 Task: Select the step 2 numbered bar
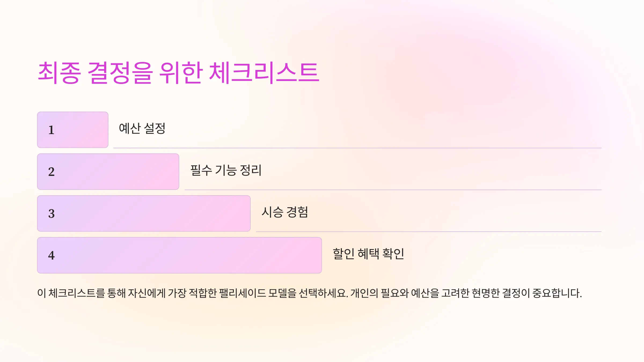[108, 172]
